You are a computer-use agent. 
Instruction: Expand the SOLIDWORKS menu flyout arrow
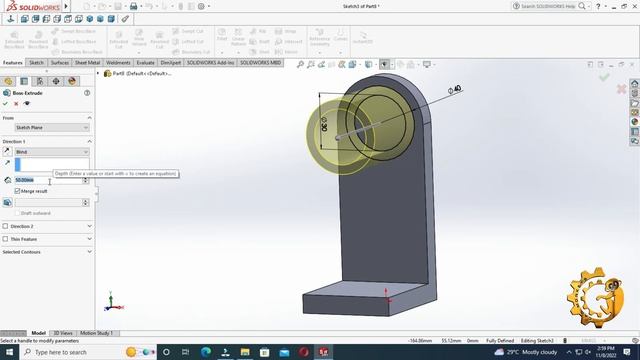click(66, 6)
